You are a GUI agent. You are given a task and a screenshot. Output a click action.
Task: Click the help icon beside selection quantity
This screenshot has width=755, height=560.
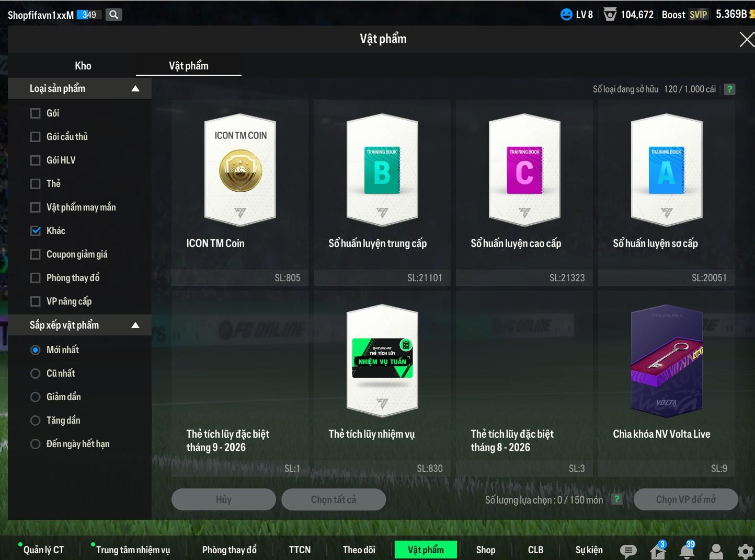point(617,499)
